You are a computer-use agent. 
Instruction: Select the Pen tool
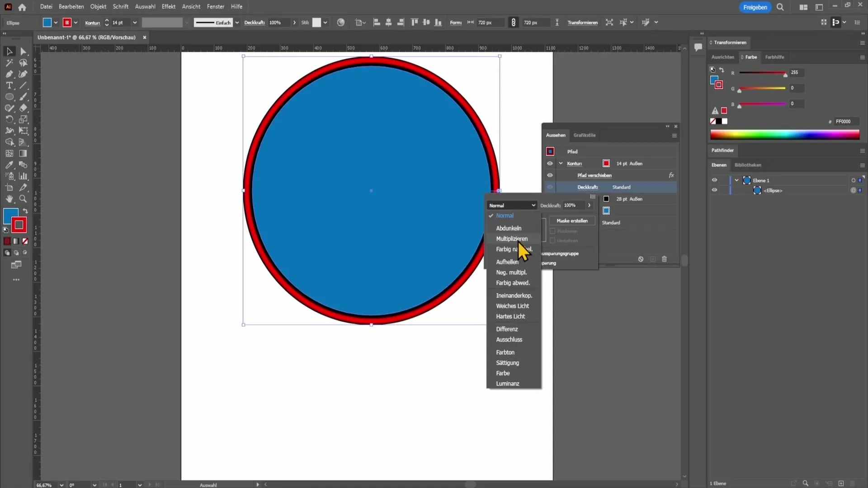(9, 74)
